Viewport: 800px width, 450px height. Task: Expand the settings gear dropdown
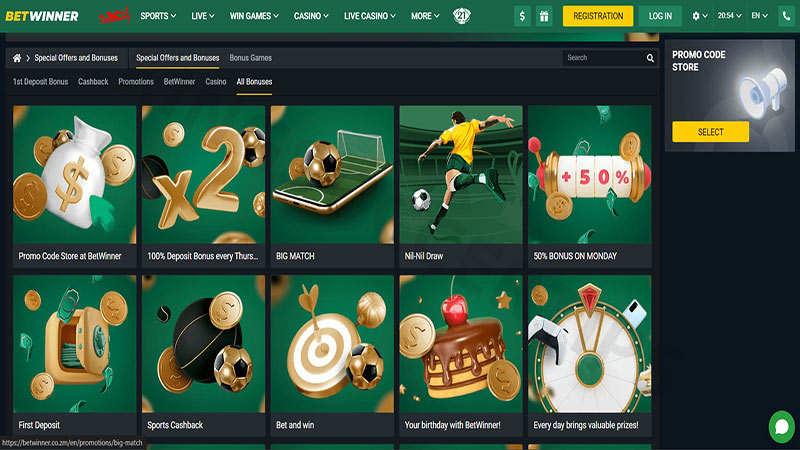coord(699,16)
